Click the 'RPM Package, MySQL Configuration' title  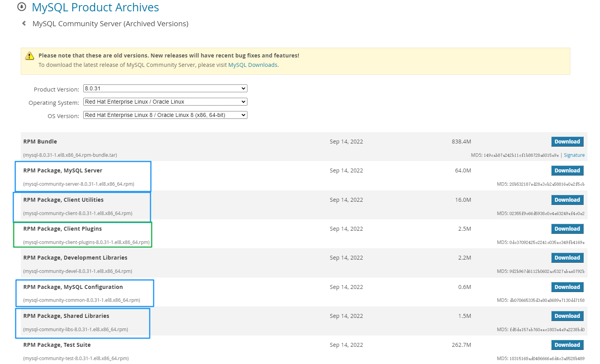pyautogui.click(x=73, y=287)
